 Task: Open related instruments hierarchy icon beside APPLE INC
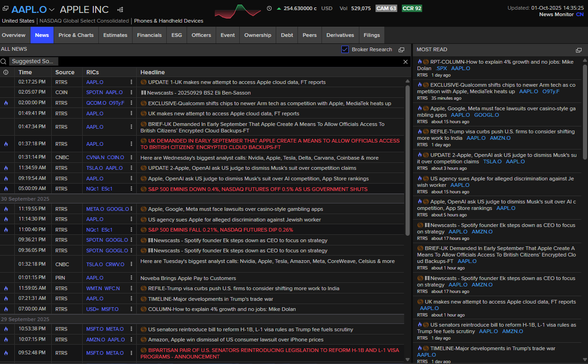coord(120,9)
